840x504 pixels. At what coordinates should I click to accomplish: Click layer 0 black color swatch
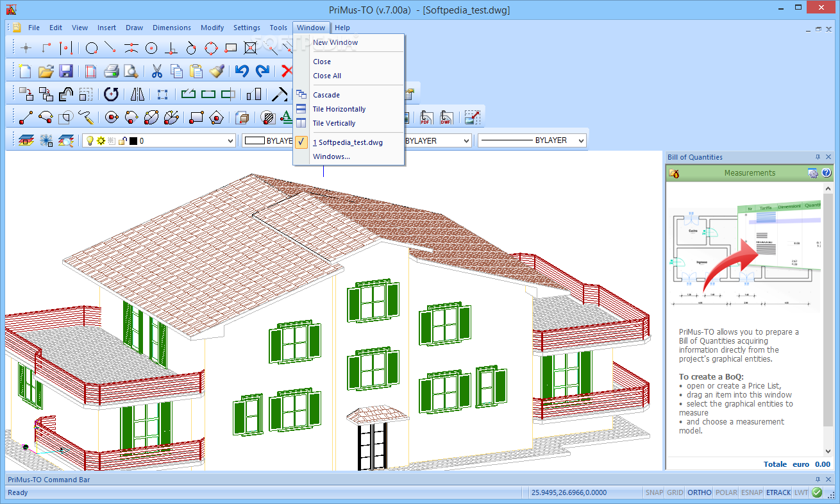[x=133, y=140]
